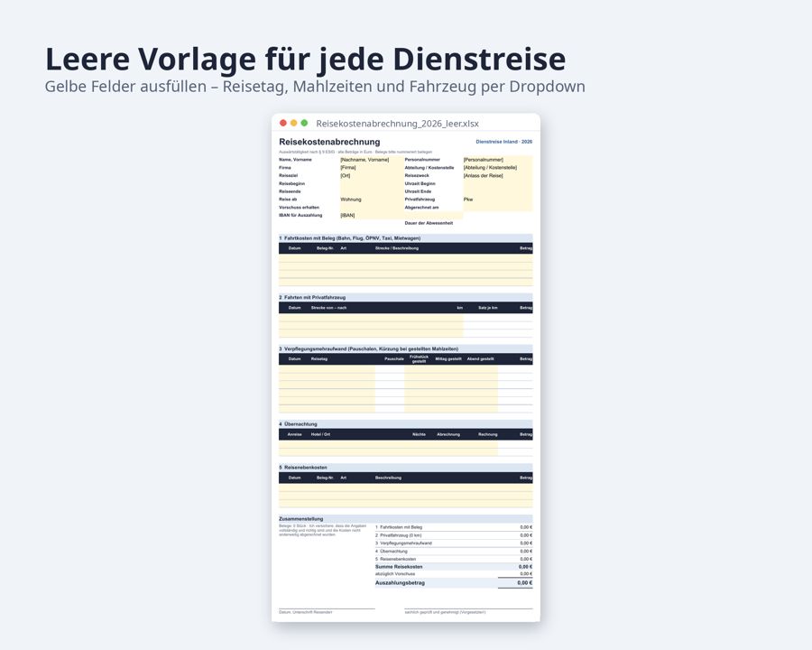This screenshot has height=650, width=812.
Task: Click the 'Name, Vorname' label
Action: [295, 160]
